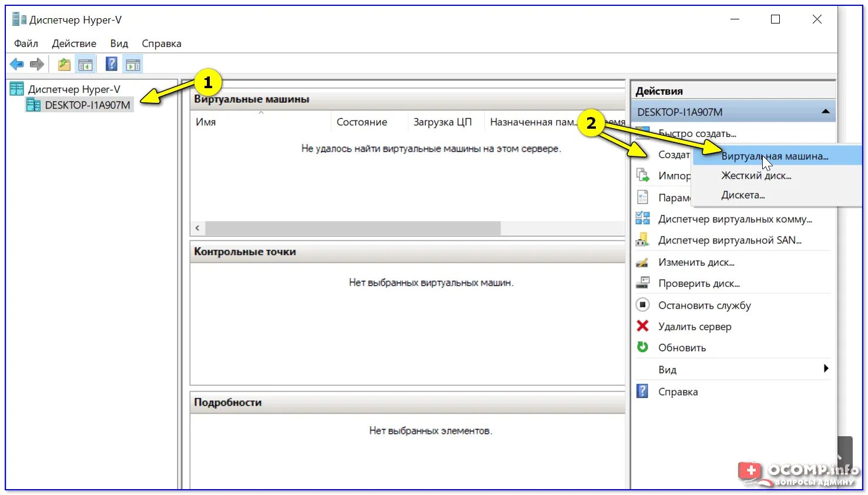This screenshot has height=495, width=868.
Task: Click the Диспетчер Hyper-V tree root icon
Action: point(17,89)
